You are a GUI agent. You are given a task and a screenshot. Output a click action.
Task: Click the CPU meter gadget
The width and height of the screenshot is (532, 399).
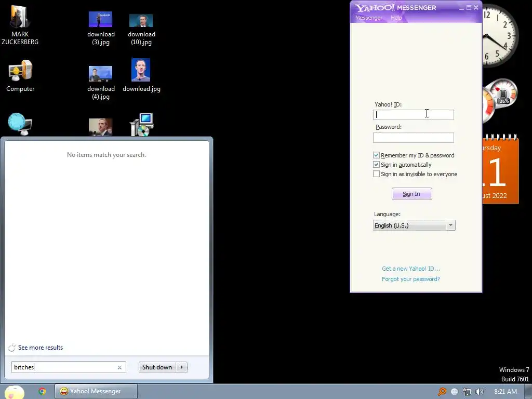(500, 100)
